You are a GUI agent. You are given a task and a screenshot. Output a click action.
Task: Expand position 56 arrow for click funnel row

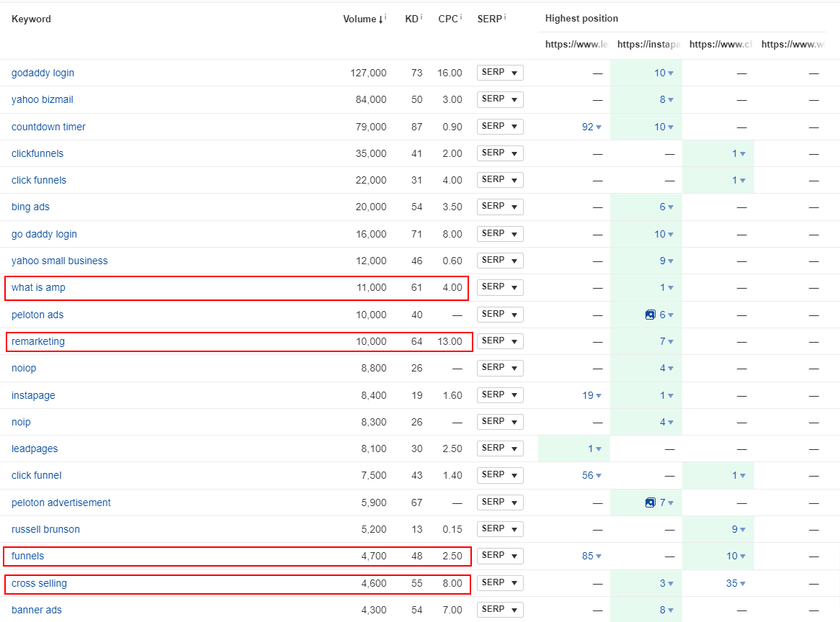click(599, 476)
